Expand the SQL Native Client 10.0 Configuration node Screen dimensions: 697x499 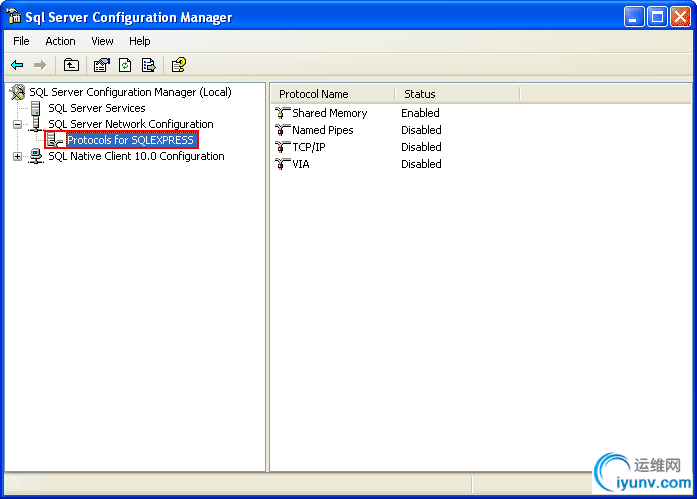pyautogui.click(x=17, y=156)
